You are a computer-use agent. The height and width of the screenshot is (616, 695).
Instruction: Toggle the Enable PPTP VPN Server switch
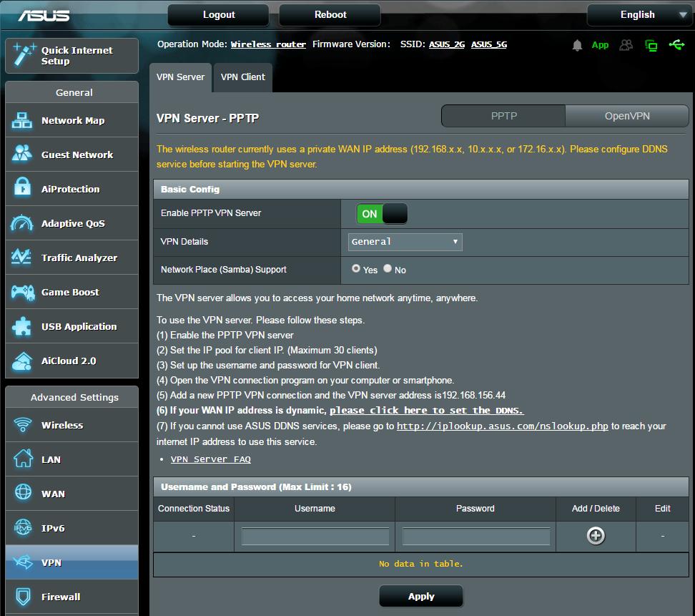point(382,214)
